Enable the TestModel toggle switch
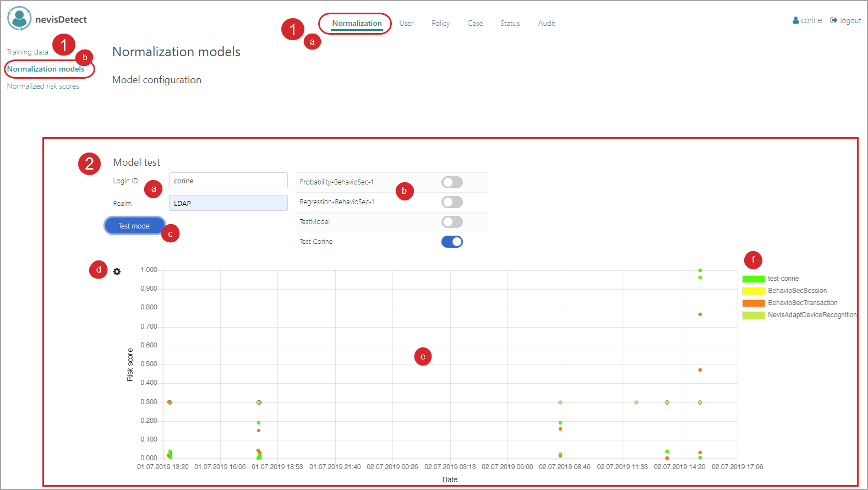The width and height of the screenshot is (868, 490). 452,222
